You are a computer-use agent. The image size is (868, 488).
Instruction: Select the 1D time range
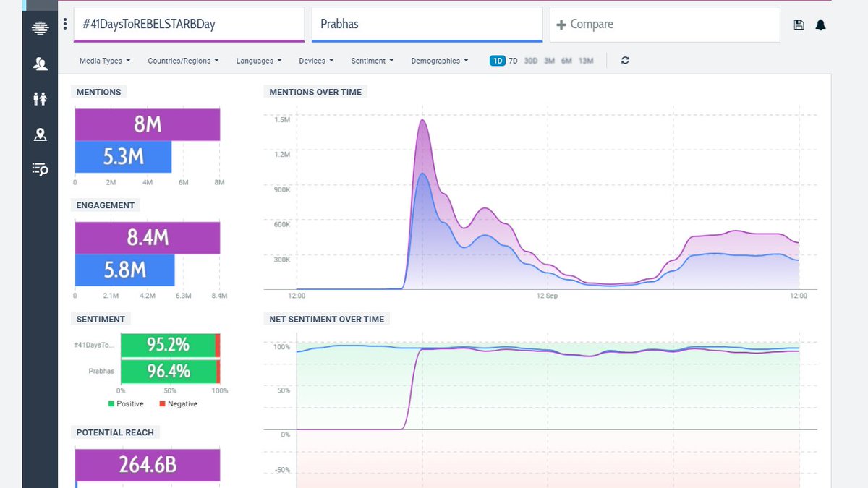click(x=498, y=61)
